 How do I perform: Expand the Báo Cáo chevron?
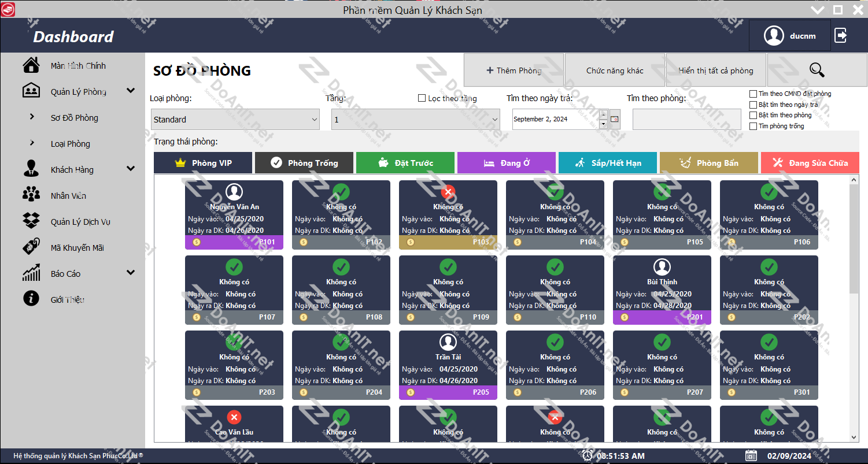pos(131,273)
